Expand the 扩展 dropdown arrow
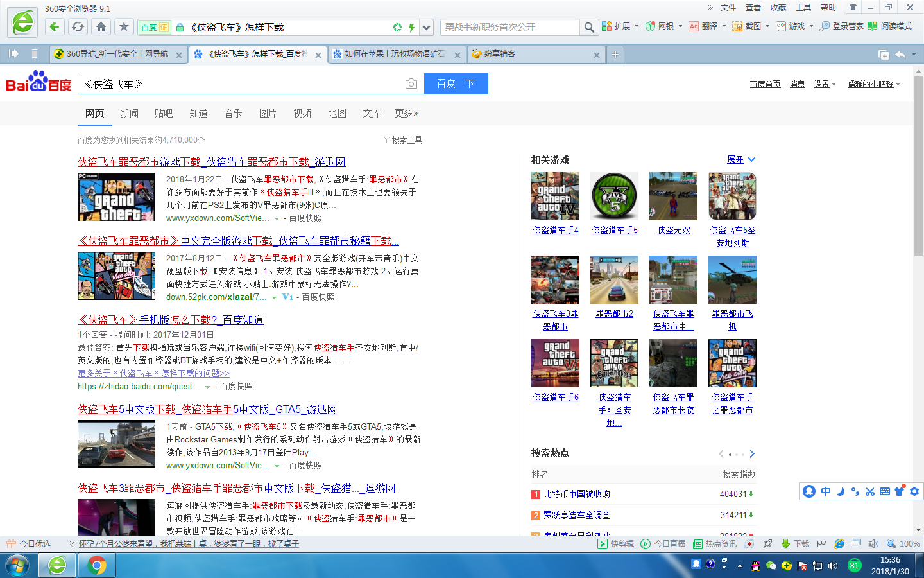The width and height of the screenshot is (924, 578). (x=637, y=26)
